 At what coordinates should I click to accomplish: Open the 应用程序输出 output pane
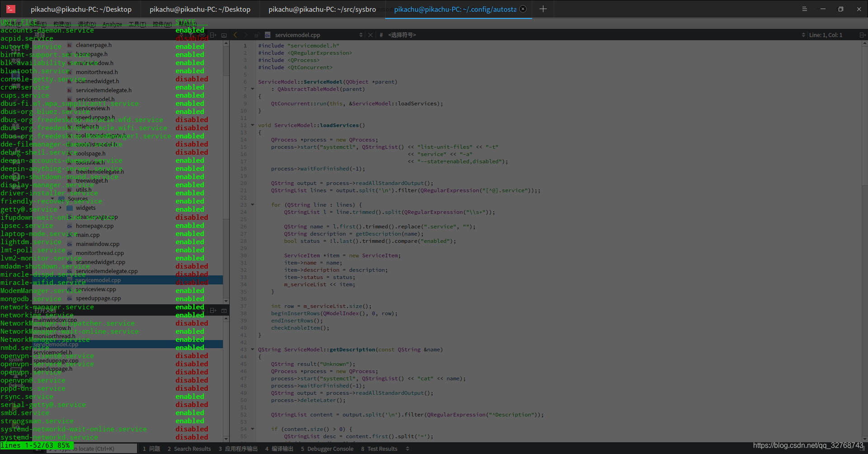[x=238, y=449]
